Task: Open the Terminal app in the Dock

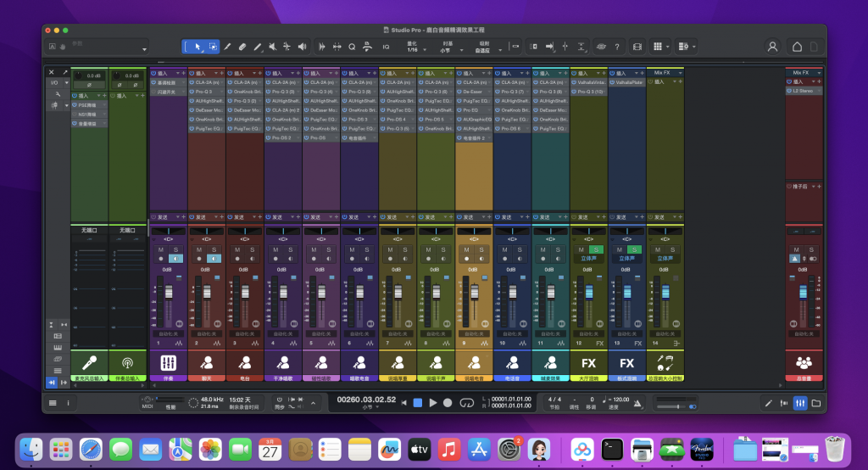Action: pos(613,447)
